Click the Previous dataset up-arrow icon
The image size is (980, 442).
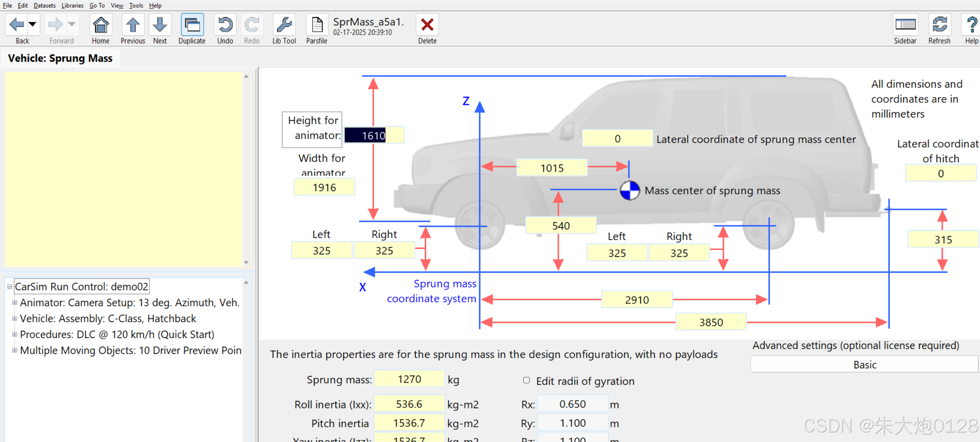133,25
